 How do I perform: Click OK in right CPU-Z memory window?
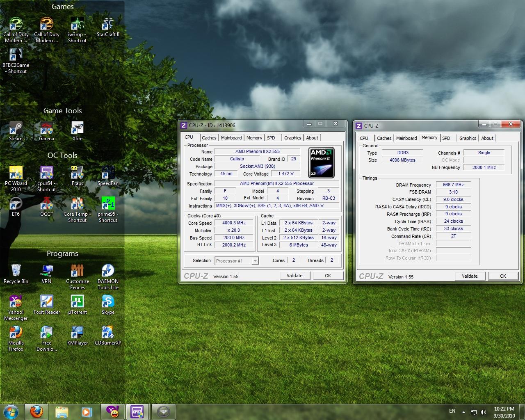pos(503,276)
